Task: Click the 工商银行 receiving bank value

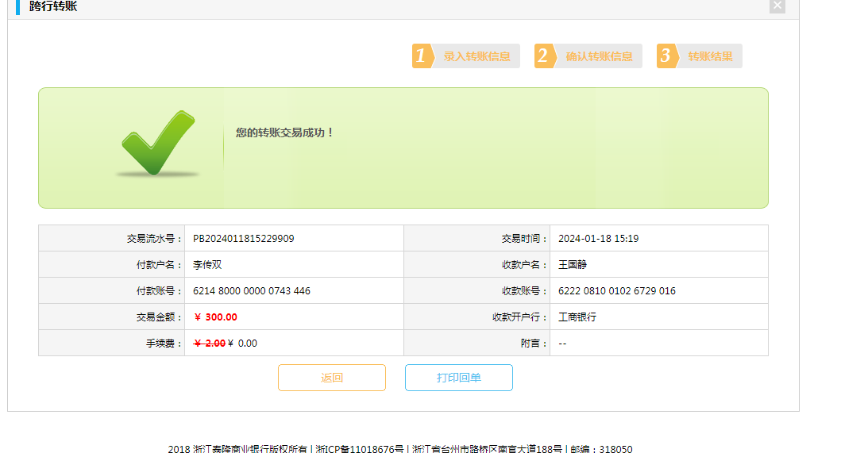Action: [577, 317]
